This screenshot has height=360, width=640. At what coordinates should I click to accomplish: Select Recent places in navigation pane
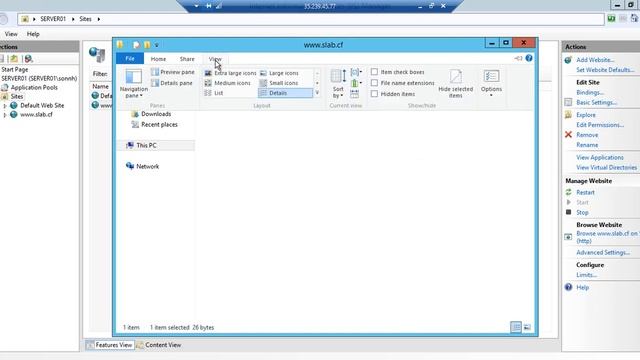155,124
